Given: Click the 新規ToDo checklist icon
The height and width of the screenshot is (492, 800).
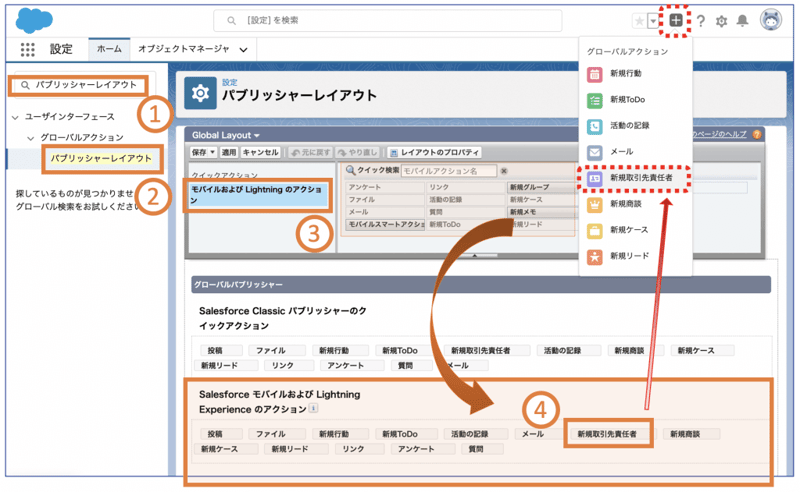Looking at the screenshot, I should click(594, 100).
